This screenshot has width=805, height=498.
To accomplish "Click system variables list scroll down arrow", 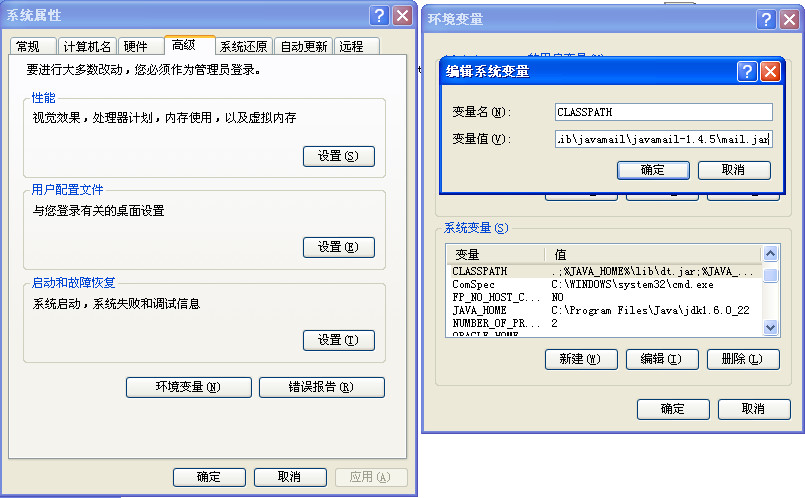I will (x=770, y=327).
